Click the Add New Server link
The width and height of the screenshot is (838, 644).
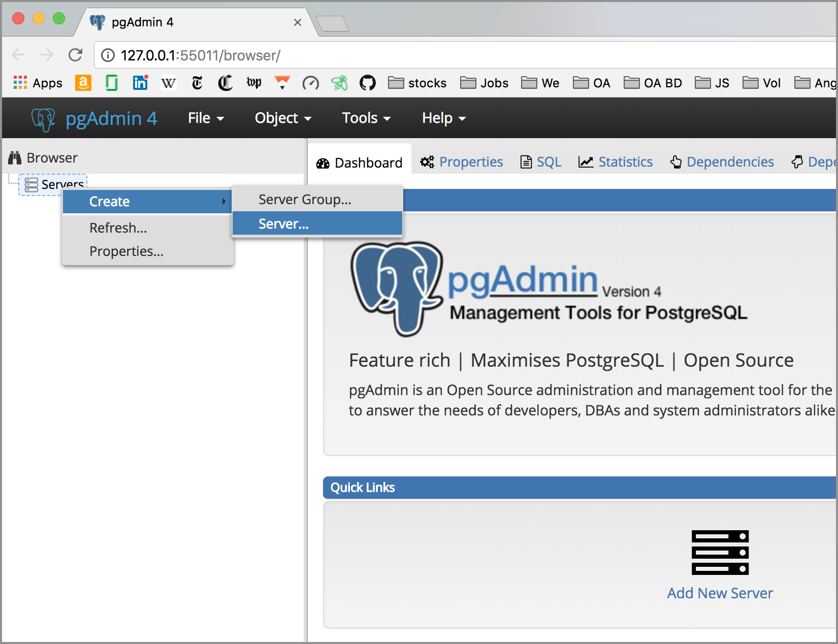click(x=720, y=593)
